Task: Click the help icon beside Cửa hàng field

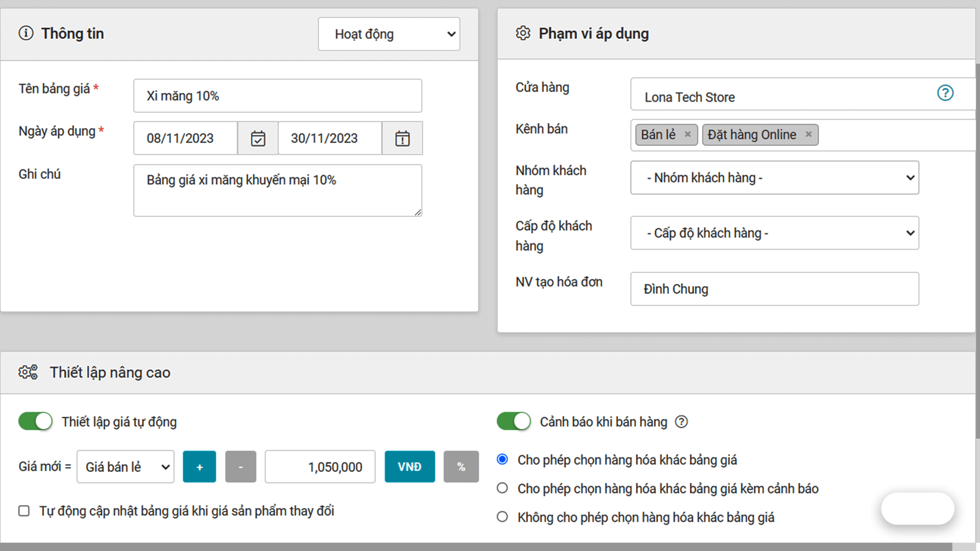Action: pyautogui.click(x=945, y=93)
